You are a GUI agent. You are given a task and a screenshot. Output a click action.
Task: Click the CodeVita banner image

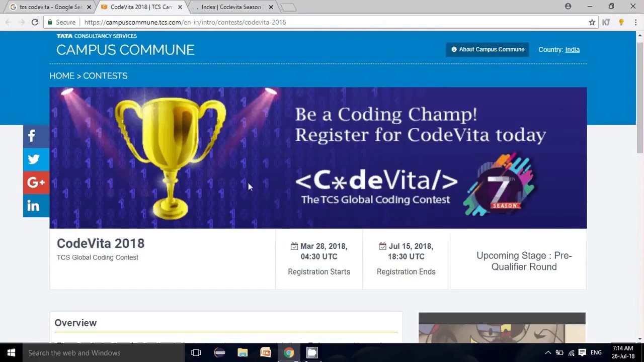(318, 158)
